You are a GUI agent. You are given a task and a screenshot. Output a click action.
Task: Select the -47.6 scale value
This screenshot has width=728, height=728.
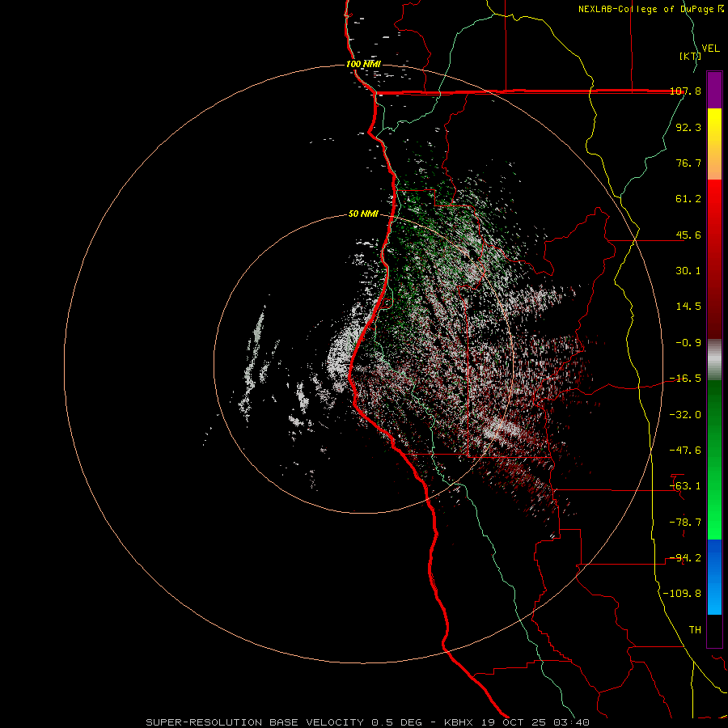pyautogui.click(x=685, y=451)
